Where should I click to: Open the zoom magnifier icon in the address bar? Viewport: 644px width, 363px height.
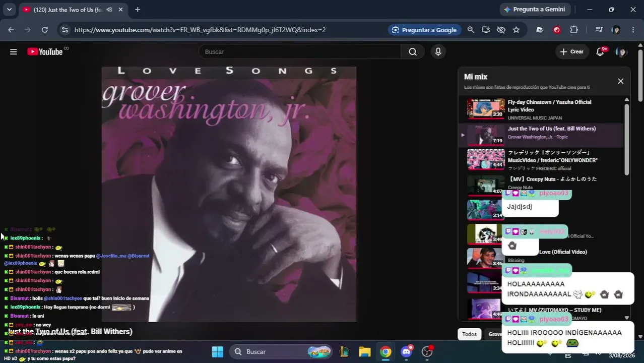(x=471, y=30)
